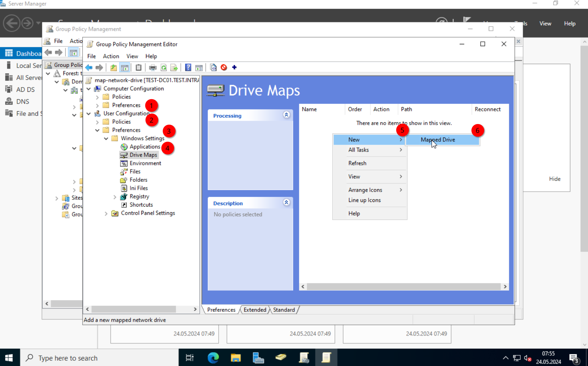Image resolution: width=588 pixels, height=366 pixels.
Task: Click the Paste clipboard toolbar icon
Action: tap(139, 67)
